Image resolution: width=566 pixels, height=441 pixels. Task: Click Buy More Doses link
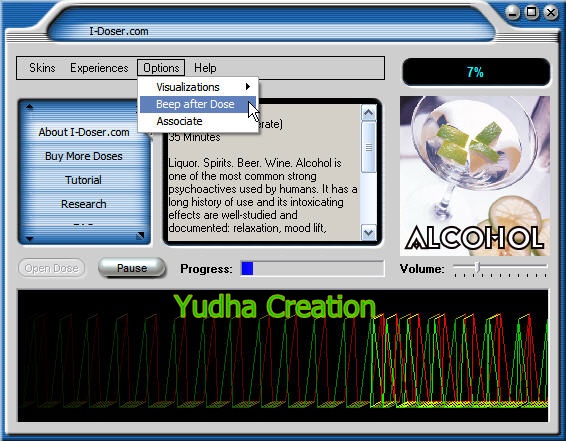coord(84,156)
